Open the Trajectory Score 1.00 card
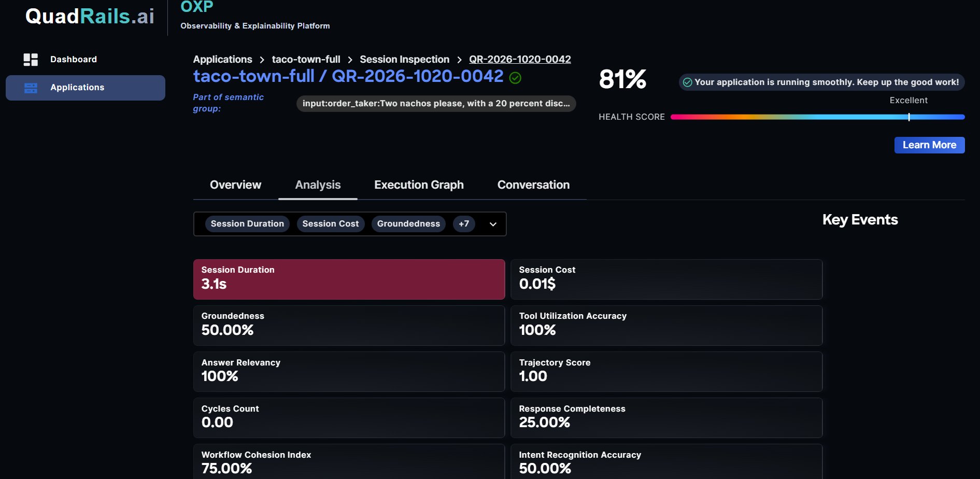 [x=666, y=372]
